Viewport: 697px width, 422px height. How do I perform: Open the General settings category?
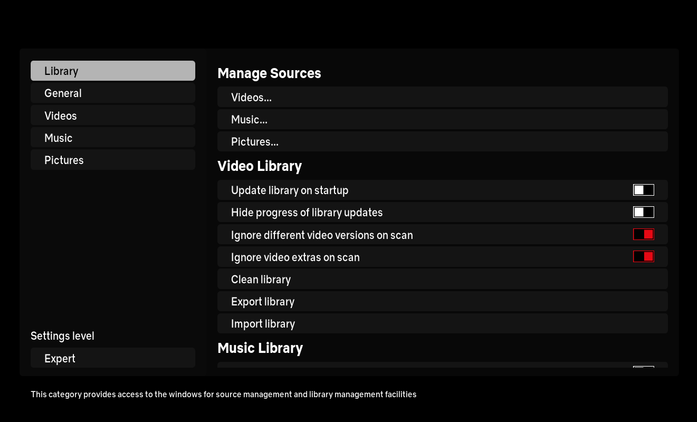(x=113, y=93)
